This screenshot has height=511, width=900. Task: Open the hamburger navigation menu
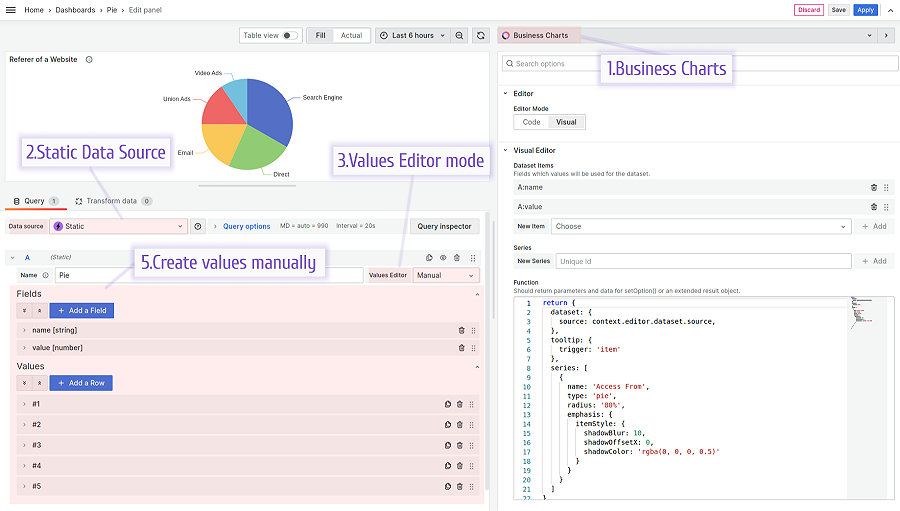(x=10, y=10)
